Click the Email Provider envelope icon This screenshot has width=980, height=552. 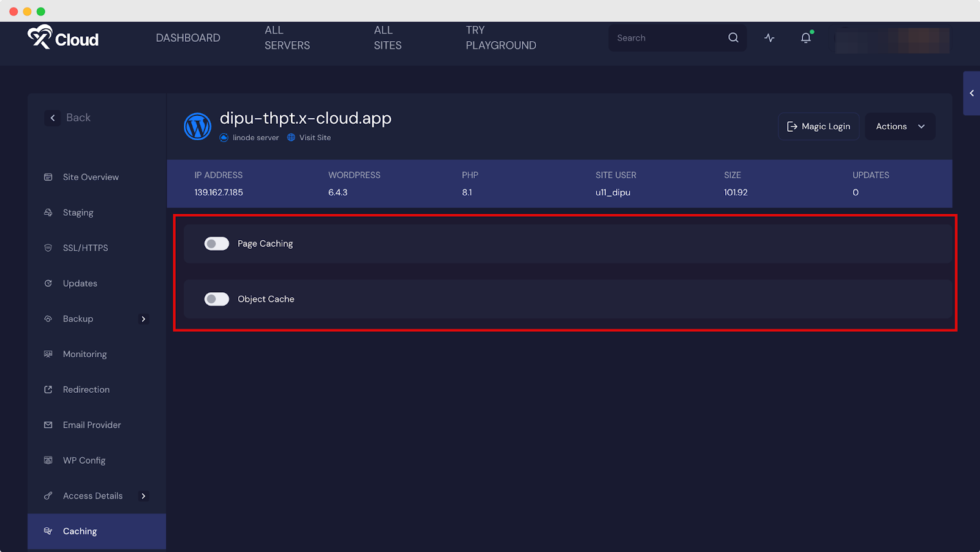[x=48, y=425]
